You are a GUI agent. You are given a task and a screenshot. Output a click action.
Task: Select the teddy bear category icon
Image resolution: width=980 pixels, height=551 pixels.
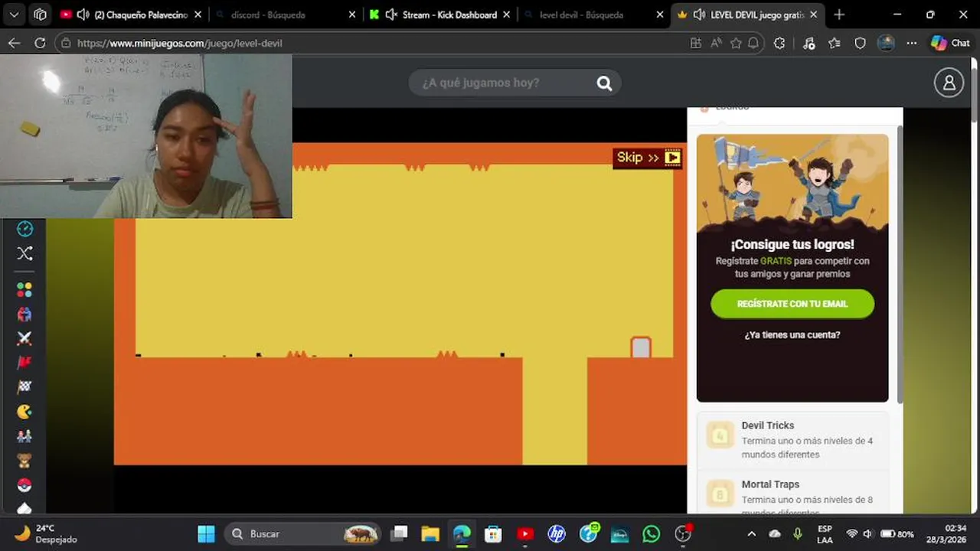click(x=24, y=461)
